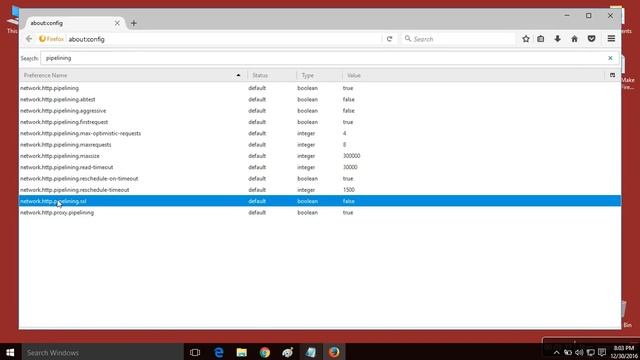This screenshot has height=360, width=640.
Task: Open the bookmarks list icon
Action: (x=541, y=39)
